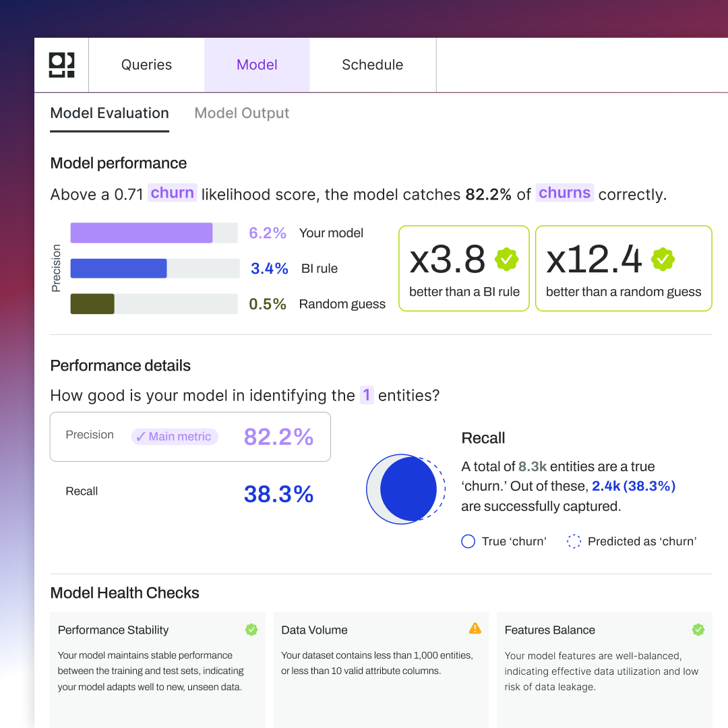Image resolution: width=728 pixels, height=728 pixels.
Task: Click the green check on Performance Stability
Action: [251, 630]
